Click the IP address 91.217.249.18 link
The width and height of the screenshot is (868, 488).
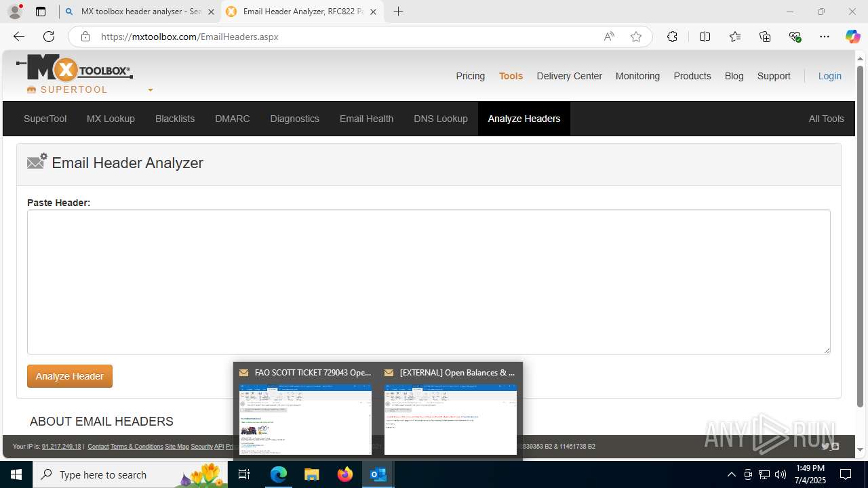(x=61, y=447)
